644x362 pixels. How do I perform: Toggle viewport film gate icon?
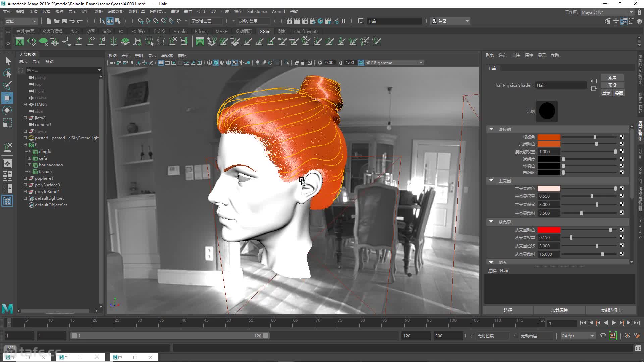(x=167, y=63)
